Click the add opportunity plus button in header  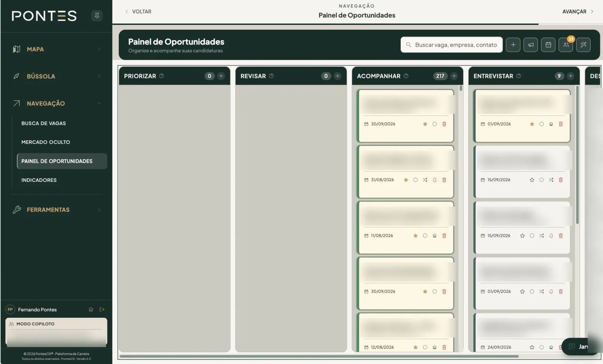(x=513, y=45)
